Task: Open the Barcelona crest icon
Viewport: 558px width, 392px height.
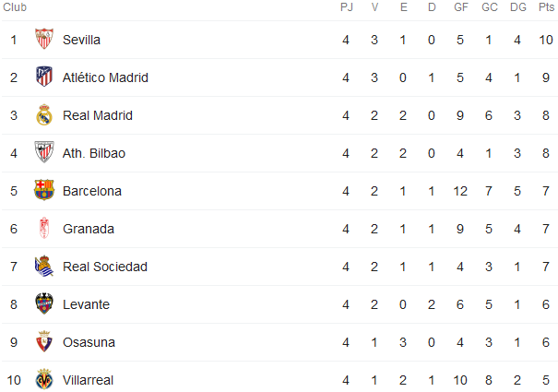Action: pyautogui.click(x=44, y=190)
